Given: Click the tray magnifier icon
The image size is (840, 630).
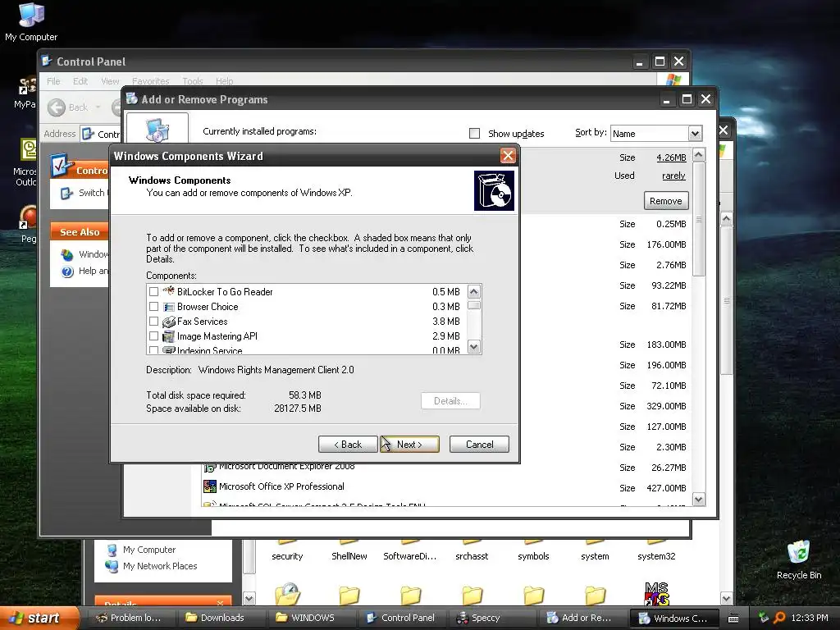Looking at the screenshot, I should [779, 618].
